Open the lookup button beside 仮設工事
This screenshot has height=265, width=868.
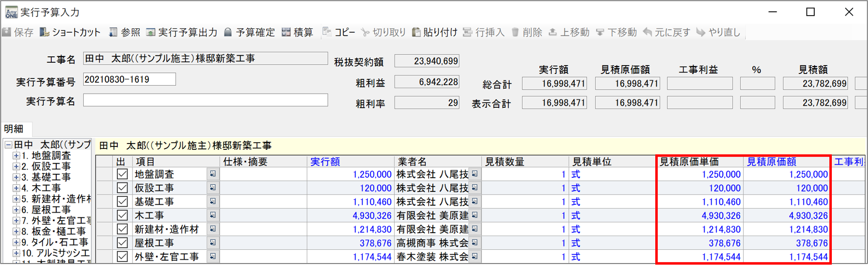point(213,188)
